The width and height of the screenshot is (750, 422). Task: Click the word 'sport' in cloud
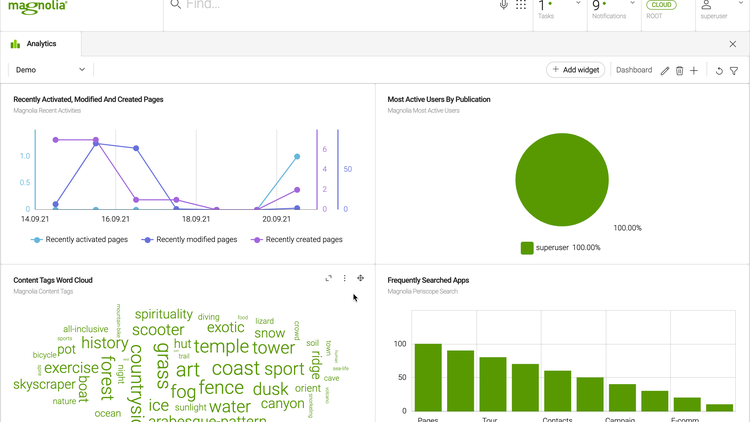tap(284, 369)
